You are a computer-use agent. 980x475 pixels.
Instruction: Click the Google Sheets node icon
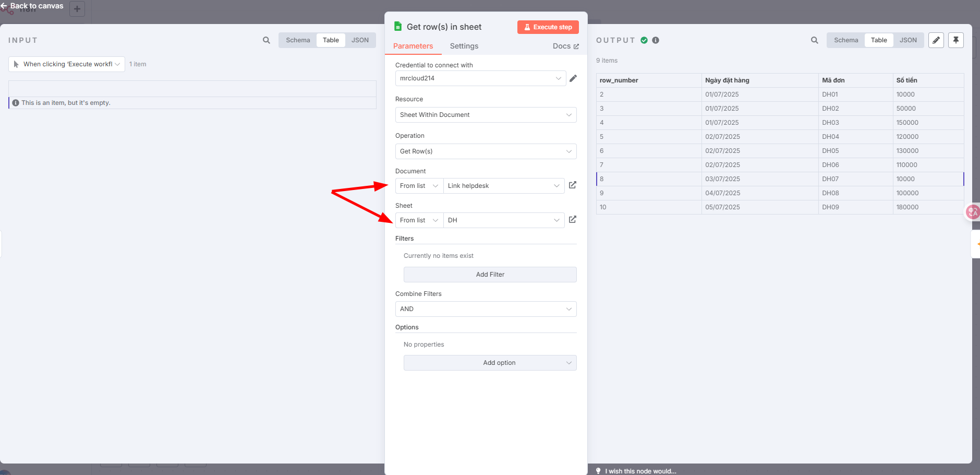398,27
